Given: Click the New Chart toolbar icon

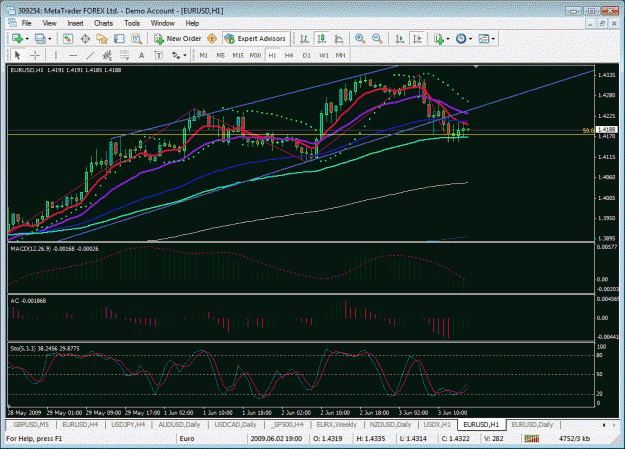Looking at the screenshot, I should tap(17, 39).
